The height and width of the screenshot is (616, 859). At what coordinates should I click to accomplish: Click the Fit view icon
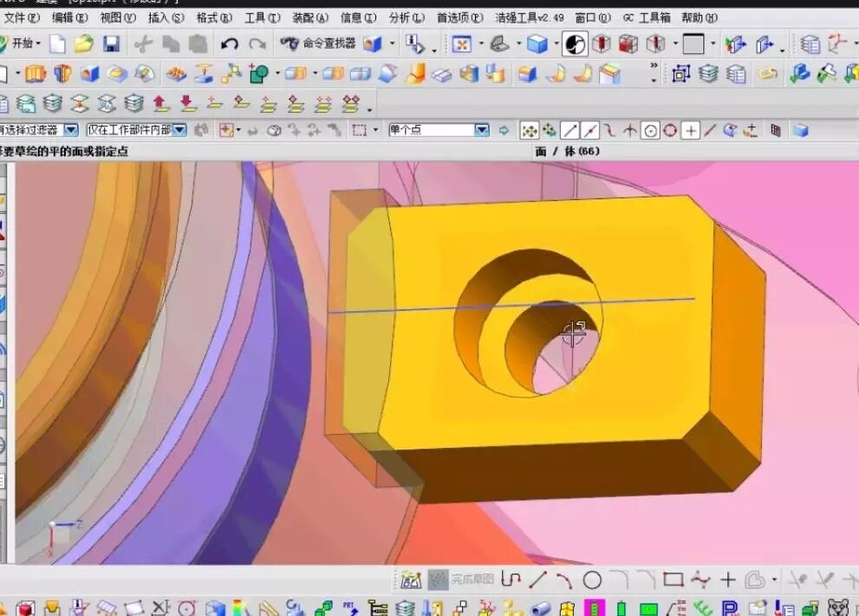click(461, 43)
